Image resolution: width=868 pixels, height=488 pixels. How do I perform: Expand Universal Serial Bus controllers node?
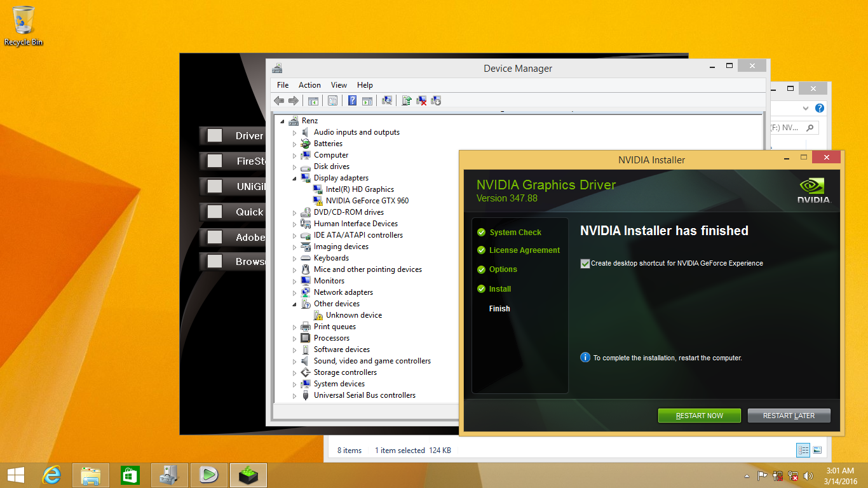click(295, 395)
